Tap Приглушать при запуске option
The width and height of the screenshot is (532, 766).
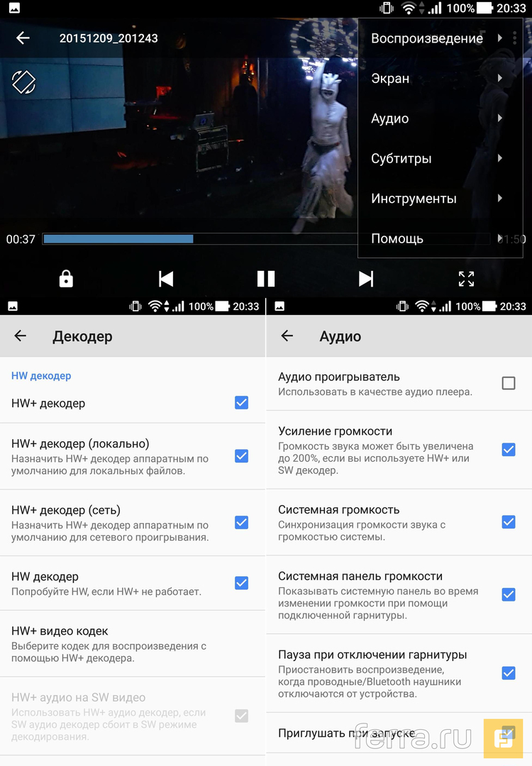pos(399,733)
